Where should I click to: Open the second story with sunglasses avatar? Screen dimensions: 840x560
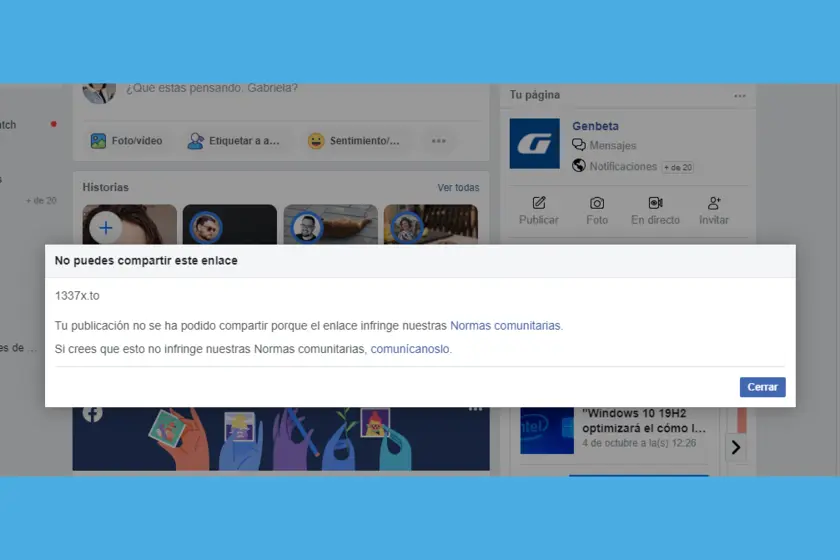(230, 225)
